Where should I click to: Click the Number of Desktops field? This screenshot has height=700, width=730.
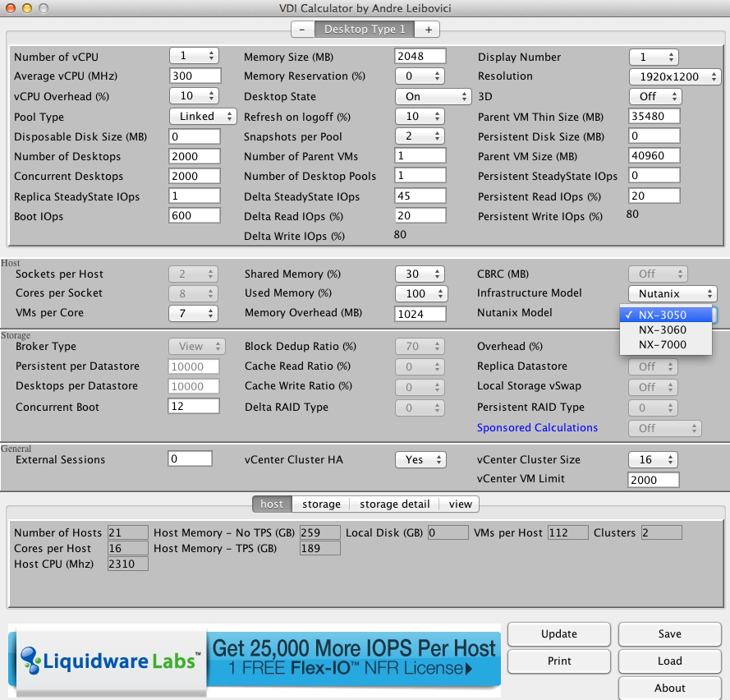pyautogui.click(x=194, y=156)
